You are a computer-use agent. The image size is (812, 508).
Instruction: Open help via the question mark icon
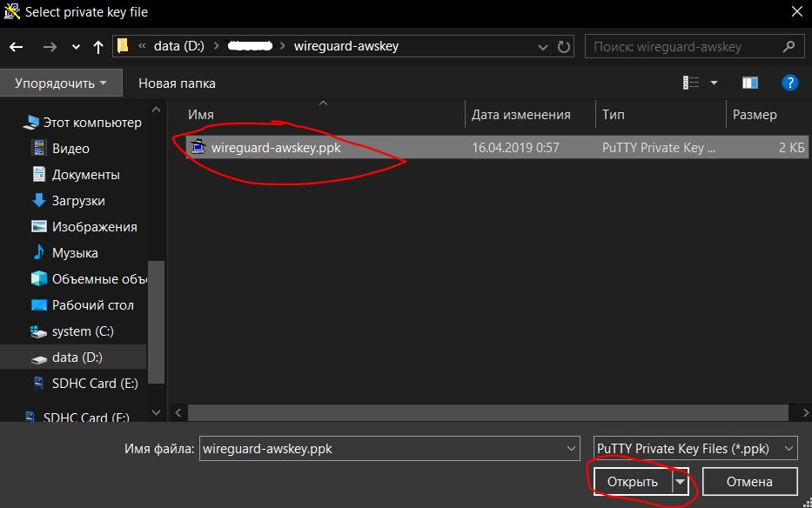789,83
